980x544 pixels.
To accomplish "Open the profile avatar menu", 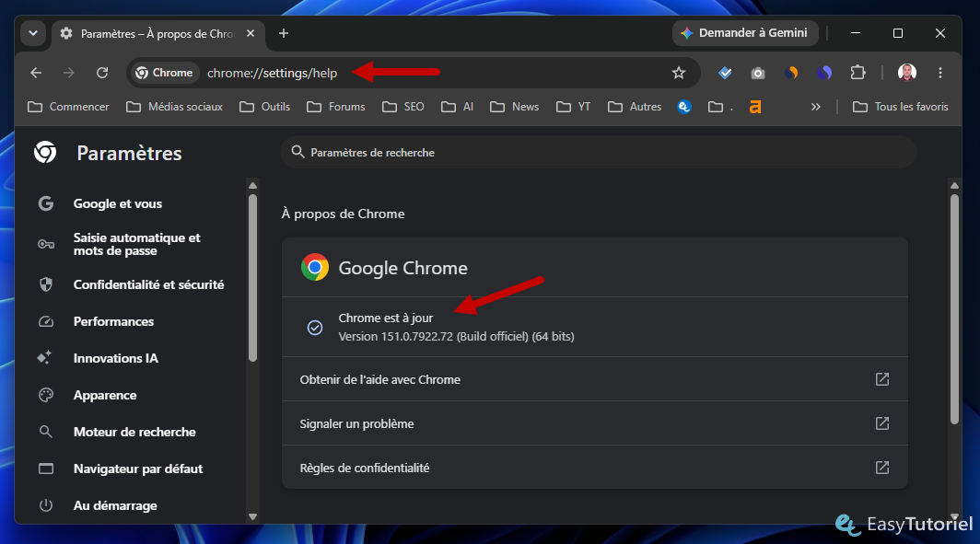I will pos(907,73).
